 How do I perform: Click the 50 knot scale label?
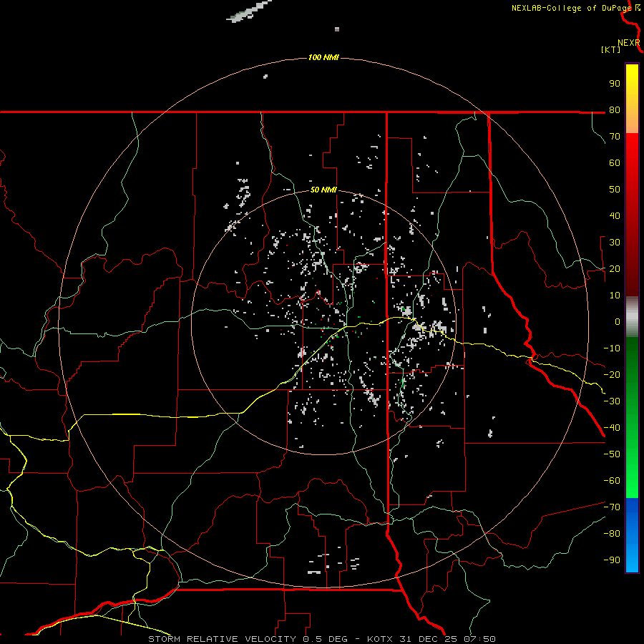point(615,190)
